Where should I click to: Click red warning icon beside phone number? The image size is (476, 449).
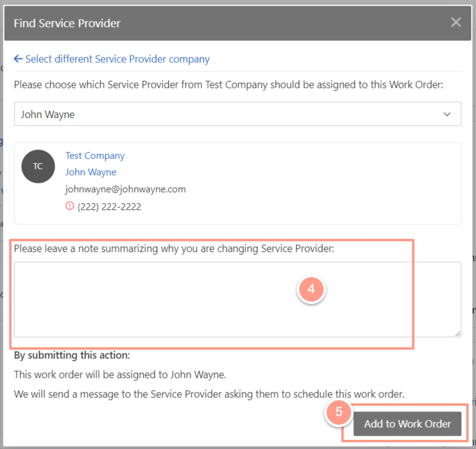click(70, 206)
